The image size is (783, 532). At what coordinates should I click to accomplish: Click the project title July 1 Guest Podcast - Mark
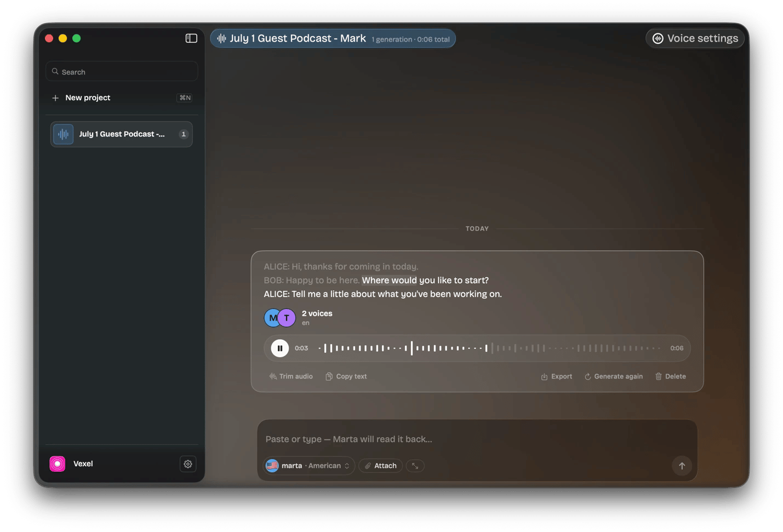pos(298,38)
